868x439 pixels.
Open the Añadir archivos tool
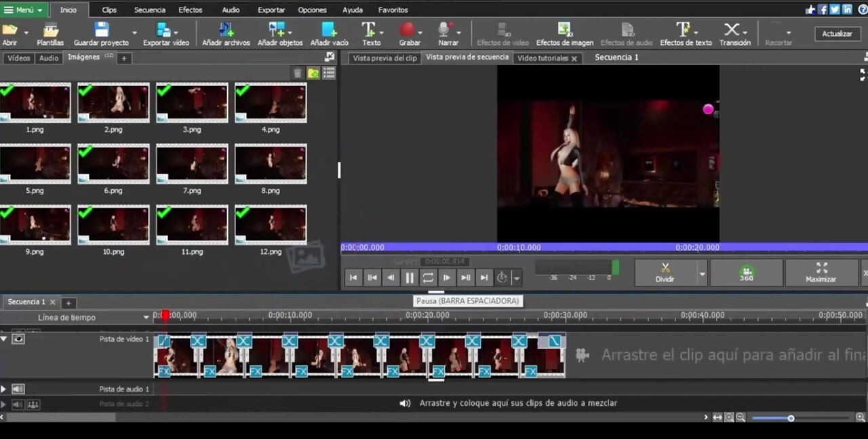click(x=226, y=34)
